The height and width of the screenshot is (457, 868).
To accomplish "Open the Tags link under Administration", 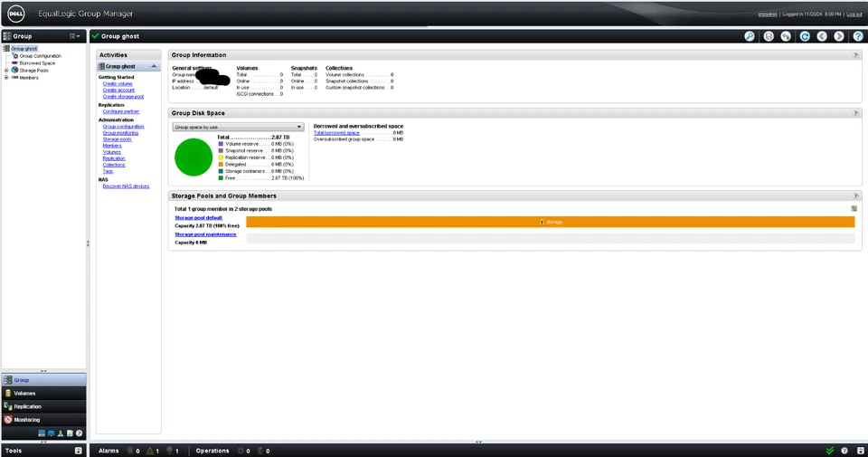I will 108,171.
